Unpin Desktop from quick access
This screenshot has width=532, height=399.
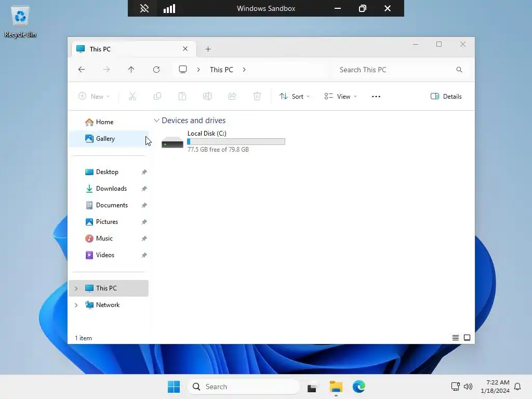pos(144,172)
